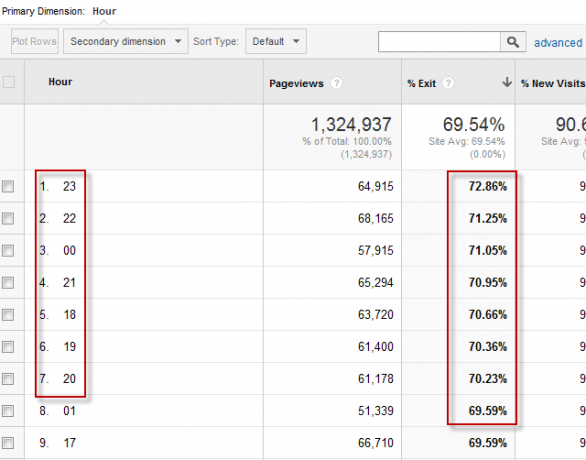Image resolution: width=586 pixels, height=460 pixels.
Task: Select the checkbox for hour 17 row
Action: coord(8,443)
